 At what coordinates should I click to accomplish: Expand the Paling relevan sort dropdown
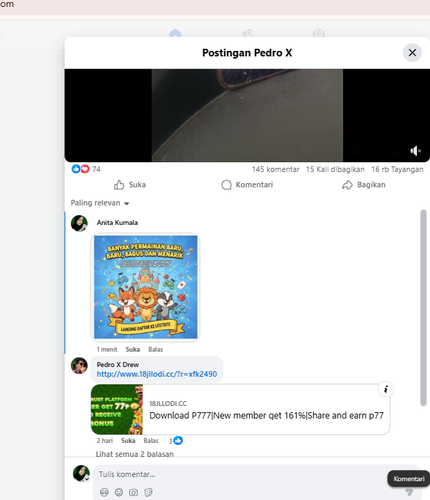[x=100, y=203]
